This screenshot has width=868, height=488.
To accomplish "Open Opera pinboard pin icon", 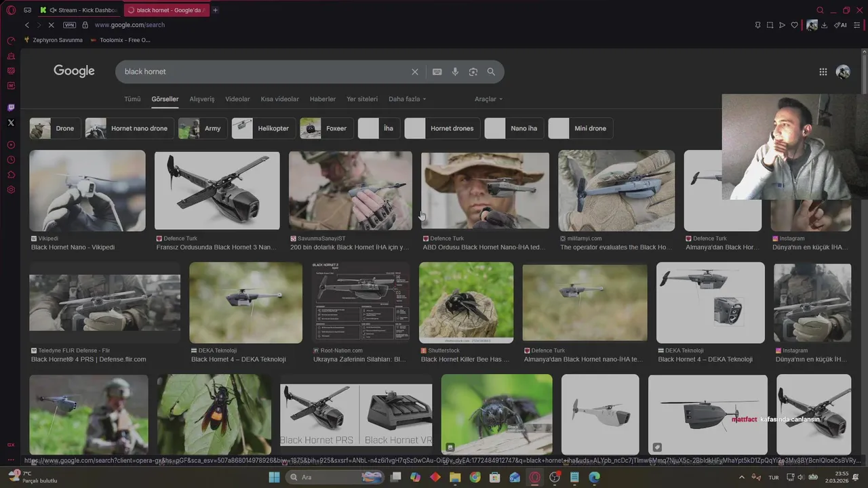I will pos(757,25).
